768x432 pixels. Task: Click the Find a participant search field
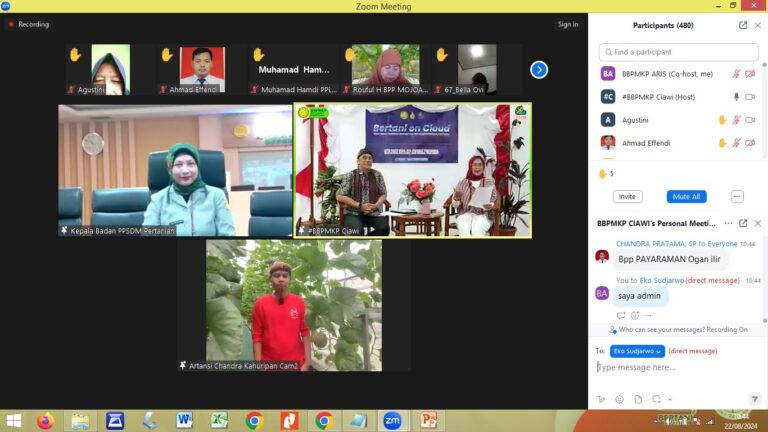680,52
